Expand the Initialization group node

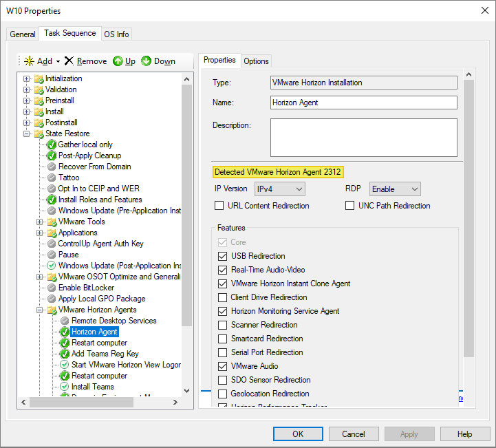coord(27,78)
